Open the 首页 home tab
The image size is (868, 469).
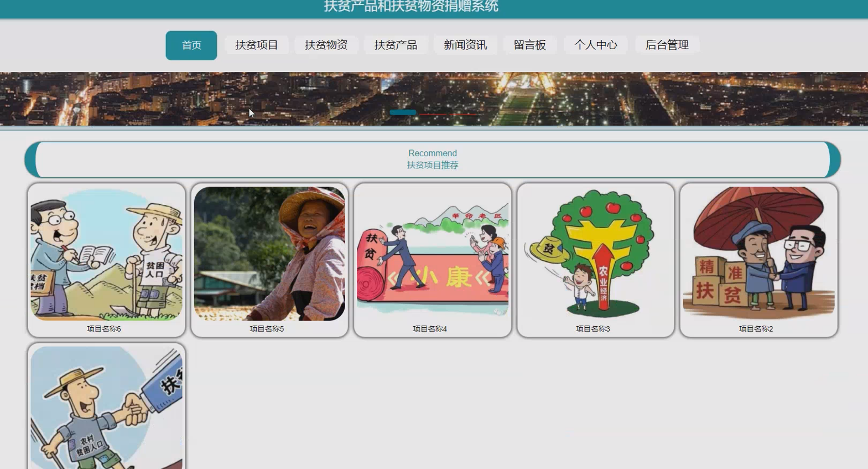191,45
